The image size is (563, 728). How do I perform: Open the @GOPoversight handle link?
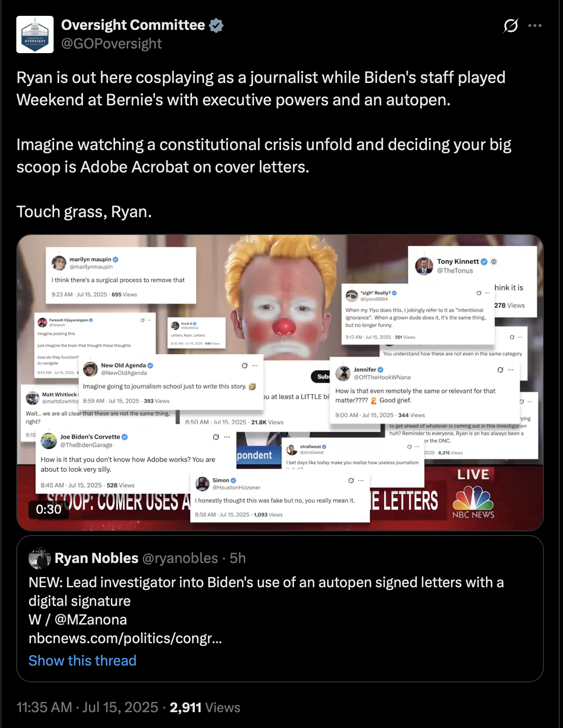pyautogui.click(x=111, y=44)
